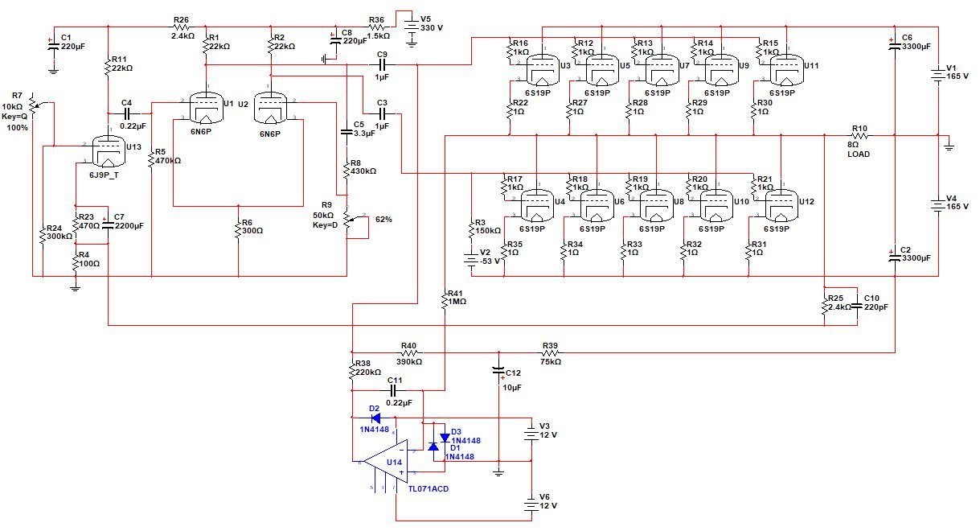
Task: Click the V3 12 V battery
Action: (531, 434)
